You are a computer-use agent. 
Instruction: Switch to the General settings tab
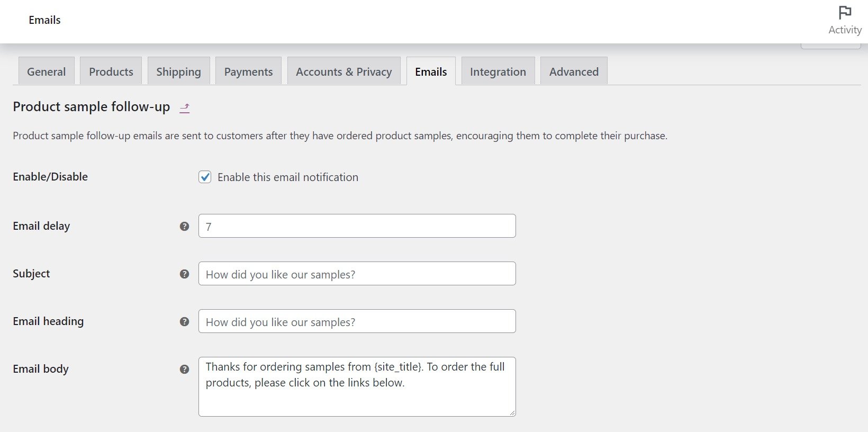[x=46, y=71]
